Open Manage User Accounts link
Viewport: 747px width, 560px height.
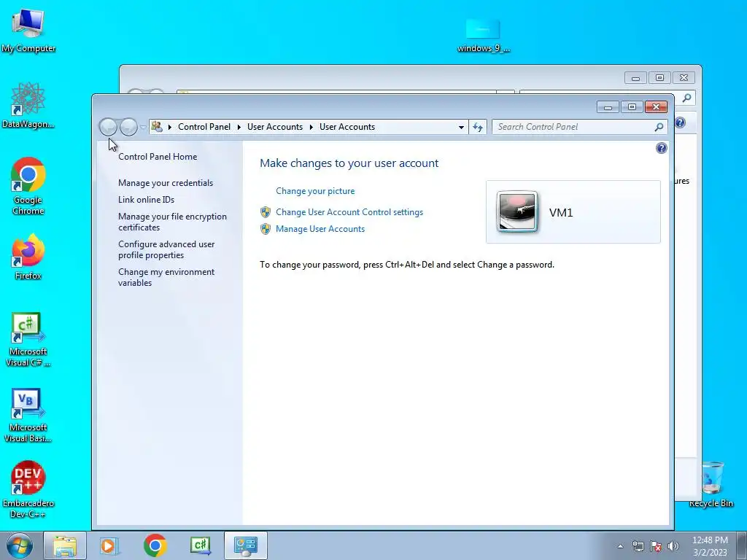(x=320, y=229)
